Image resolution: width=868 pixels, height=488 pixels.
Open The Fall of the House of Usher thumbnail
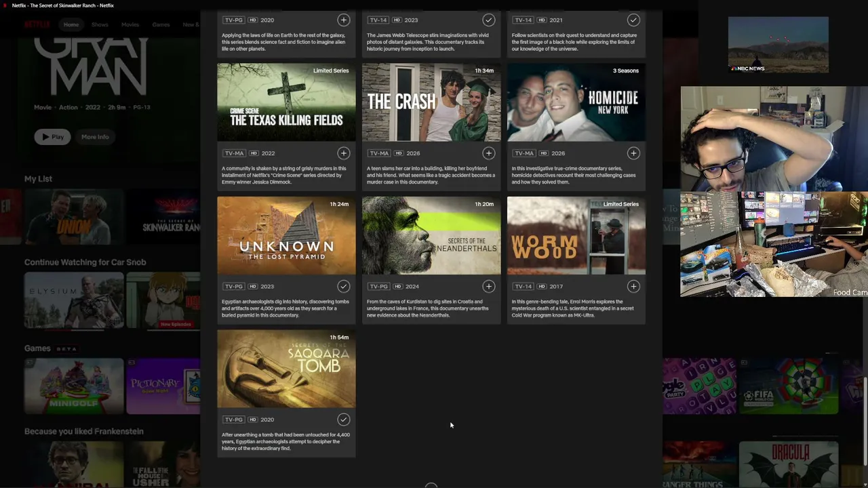pyautogui.click(x=163, y=465)
